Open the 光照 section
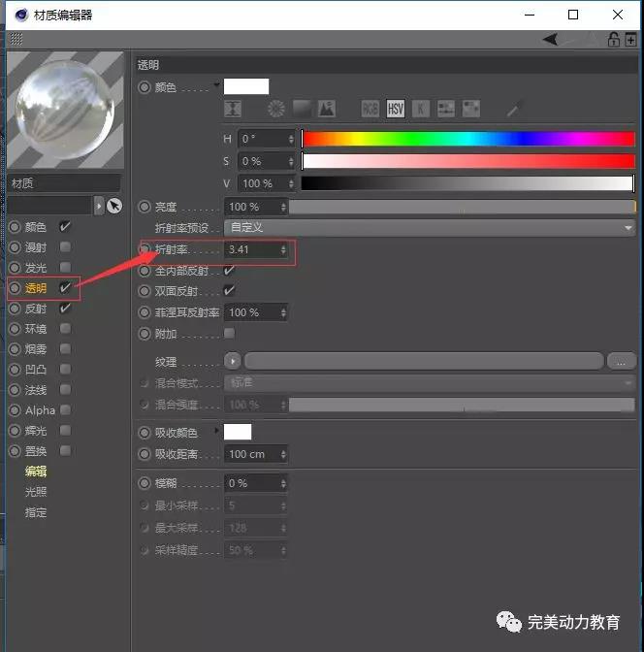Image resolution: width=644 pixels, height=652 pixels. click(x=36, y=492)
